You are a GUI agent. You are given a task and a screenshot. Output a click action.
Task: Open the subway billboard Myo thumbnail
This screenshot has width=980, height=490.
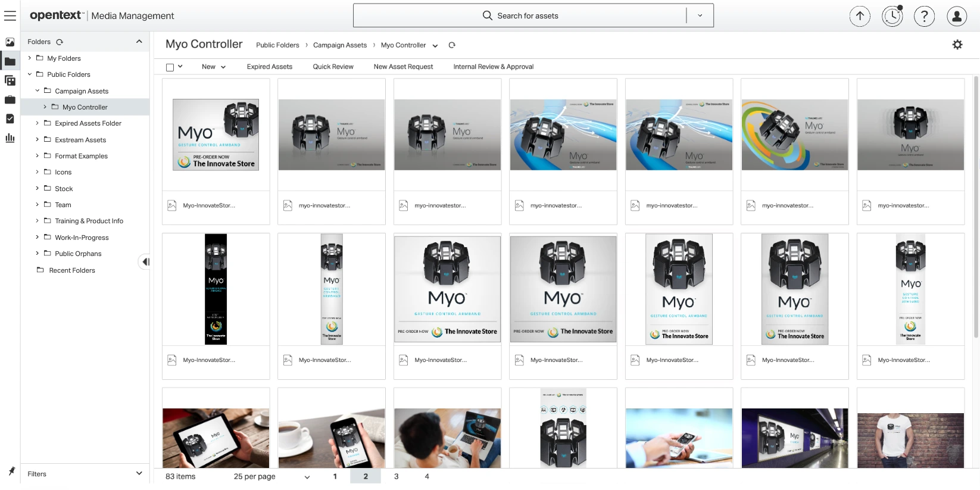[x=795, y=438]
